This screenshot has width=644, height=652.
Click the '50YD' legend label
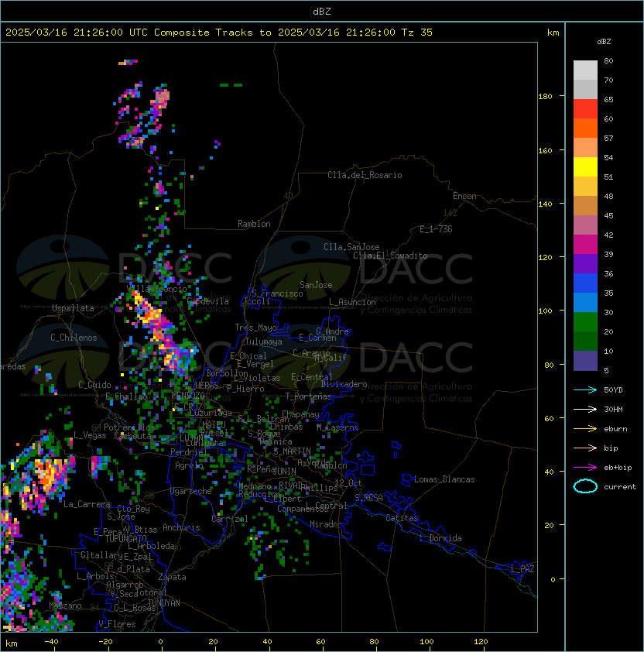(613, 390)
